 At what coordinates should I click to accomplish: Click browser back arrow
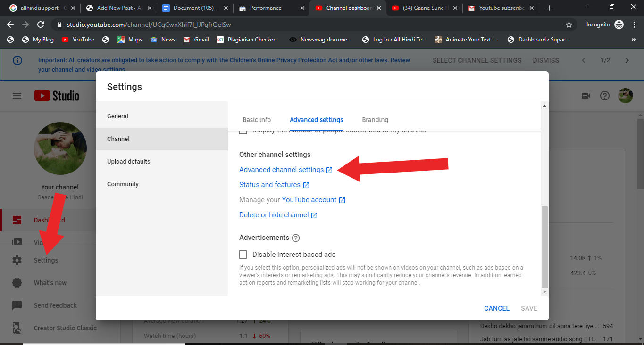10,25
